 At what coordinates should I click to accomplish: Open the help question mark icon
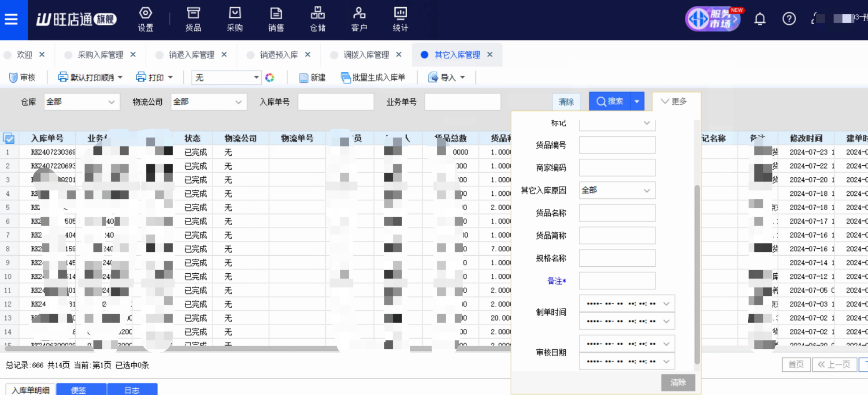789,19
